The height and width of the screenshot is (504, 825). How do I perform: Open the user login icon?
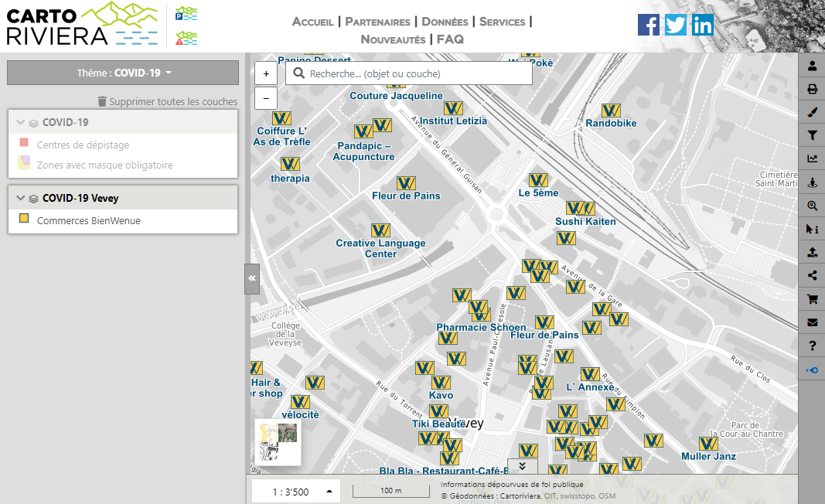(x=813, y=66)
